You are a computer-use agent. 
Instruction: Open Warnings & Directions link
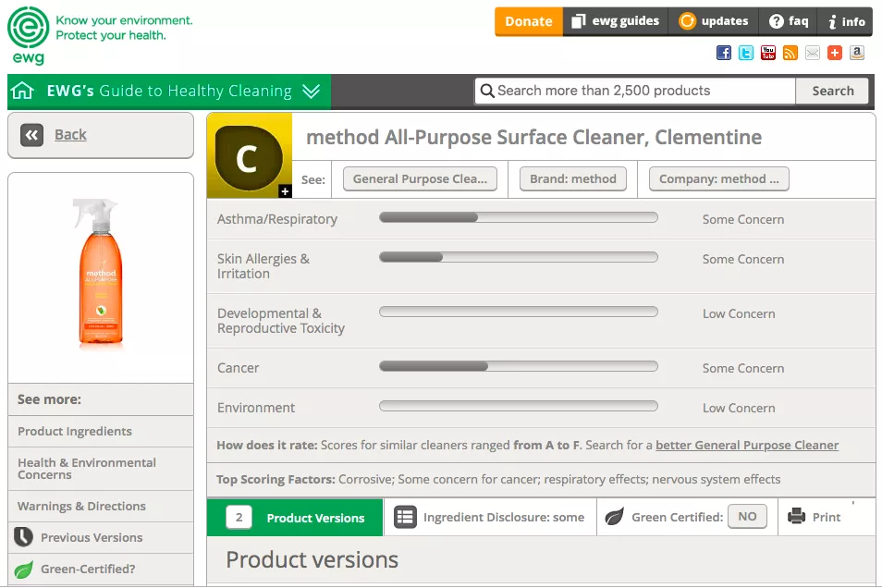click(81, 506)
